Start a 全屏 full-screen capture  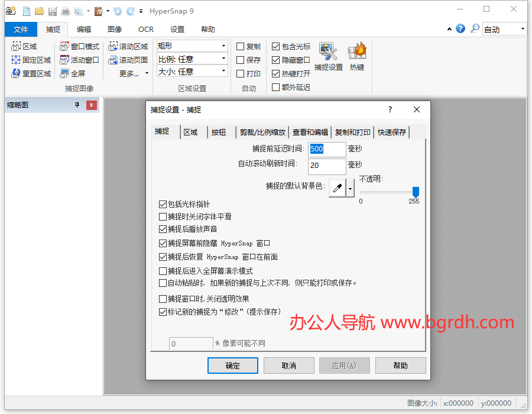pos(74,73)
